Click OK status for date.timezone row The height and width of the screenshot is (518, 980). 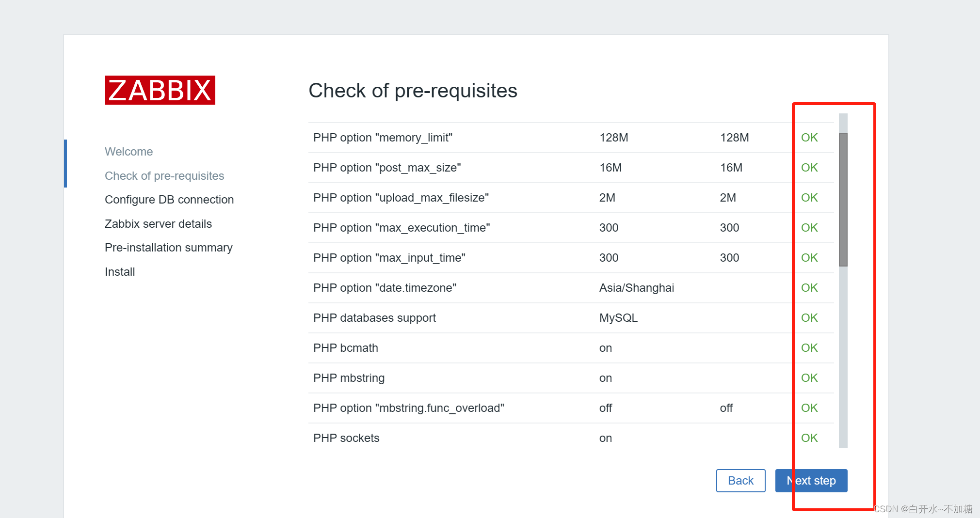click(x=809, y=288)
